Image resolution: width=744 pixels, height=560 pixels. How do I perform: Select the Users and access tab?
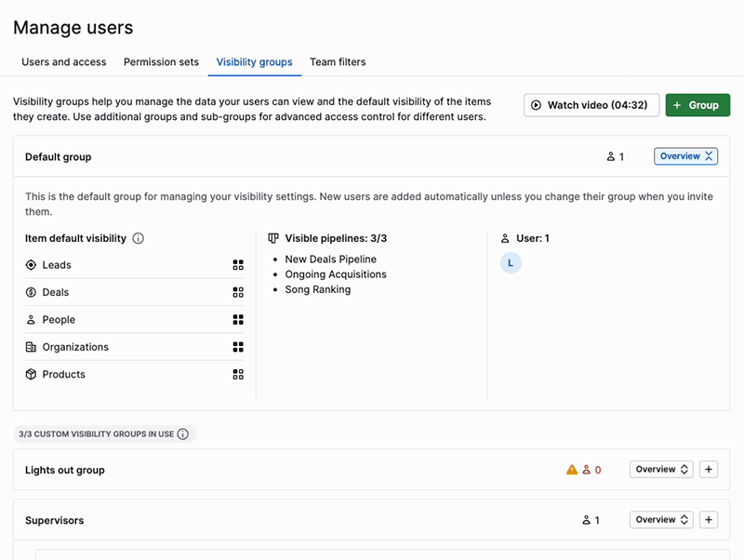(x=63, y=62)
